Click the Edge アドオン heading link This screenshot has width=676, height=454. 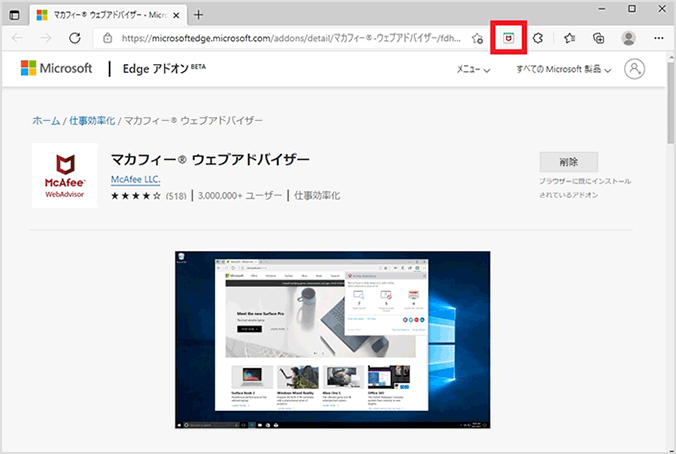(x=164, y=69)
